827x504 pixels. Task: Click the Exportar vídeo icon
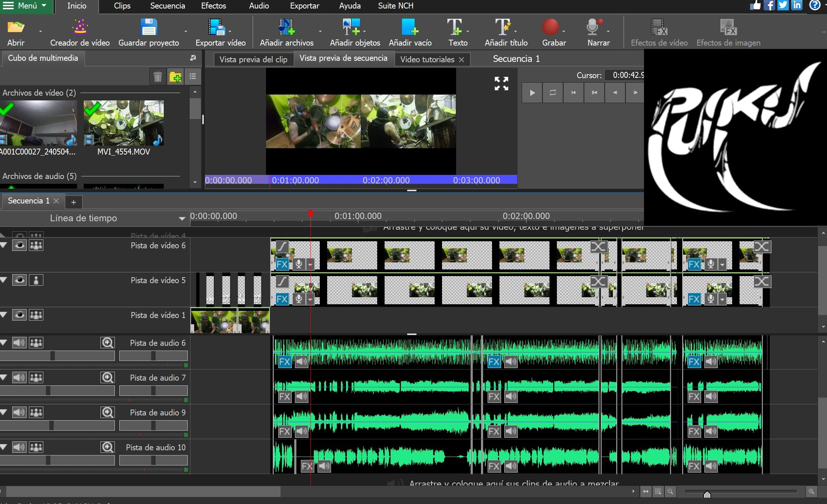coord(217,27)
